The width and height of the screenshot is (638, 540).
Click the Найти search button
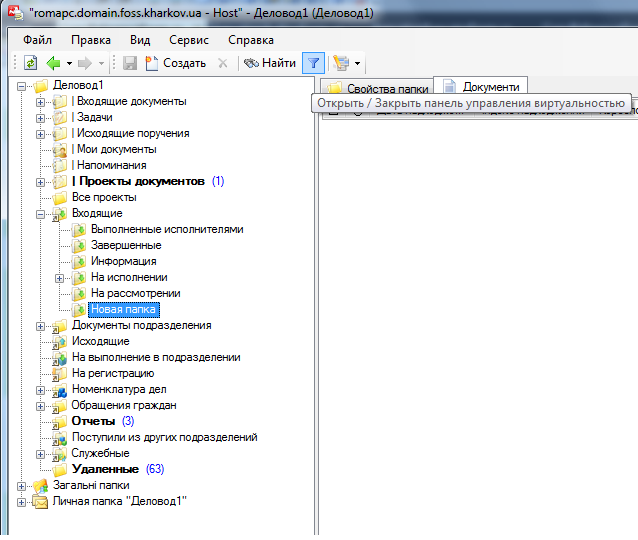click(269, 63)
